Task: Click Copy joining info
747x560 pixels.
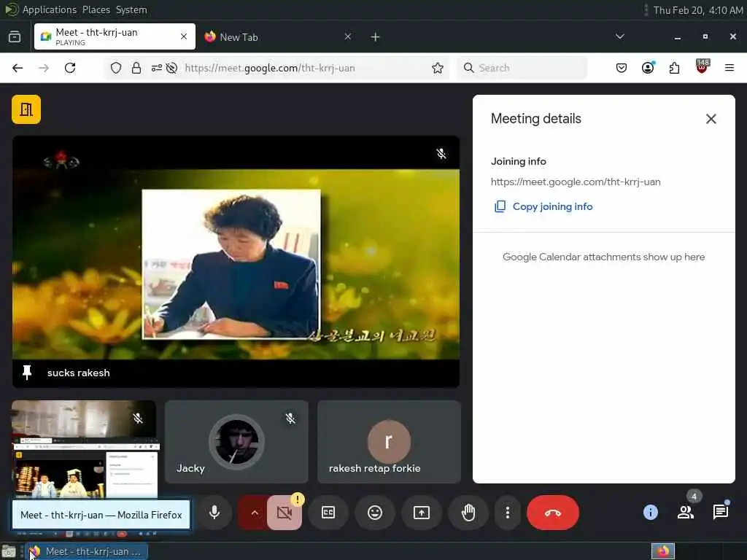Action: coord(543,206)
